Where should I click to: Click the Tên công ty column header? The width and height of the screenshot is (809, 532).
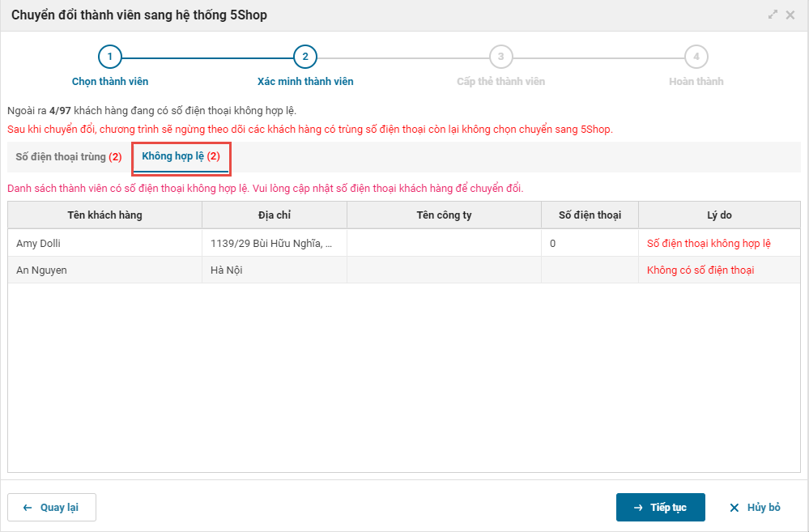tap(444, 215)
